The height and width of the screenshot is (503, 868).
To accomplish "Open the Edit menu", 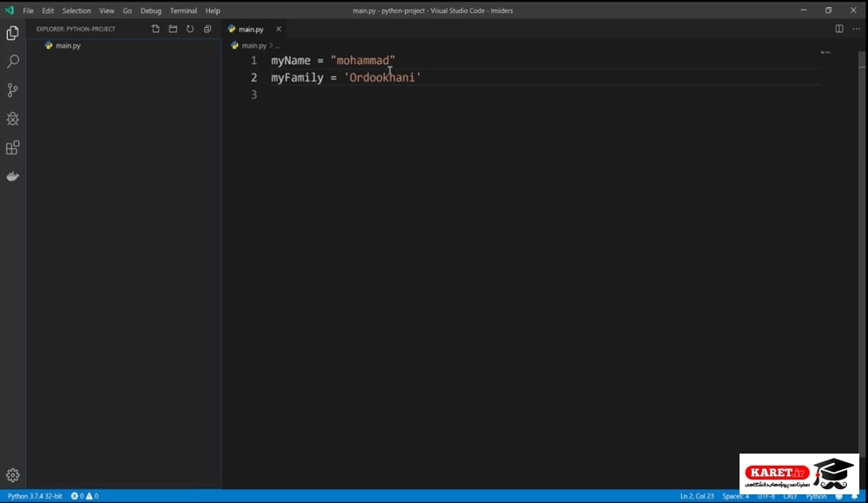I will pos(48,10).
